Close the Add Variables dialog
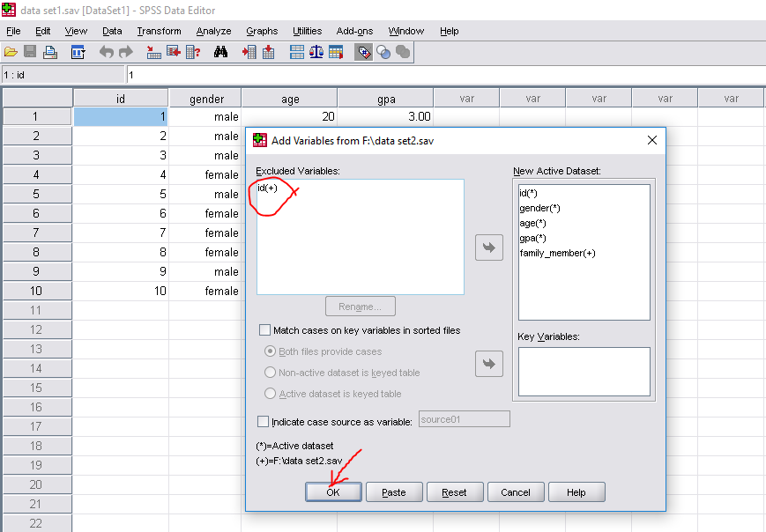766x532 pixels. [651, 141]
